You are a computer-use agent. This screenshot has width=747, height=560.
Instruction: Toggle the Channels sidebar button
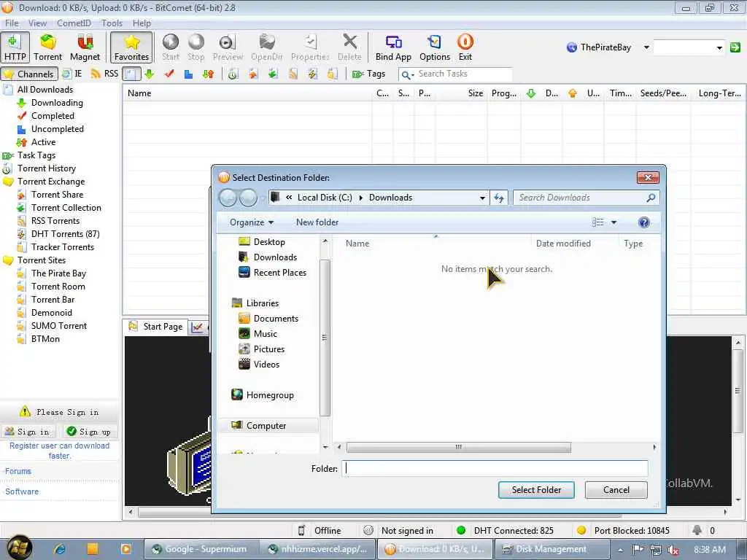(x=29, y=74)
